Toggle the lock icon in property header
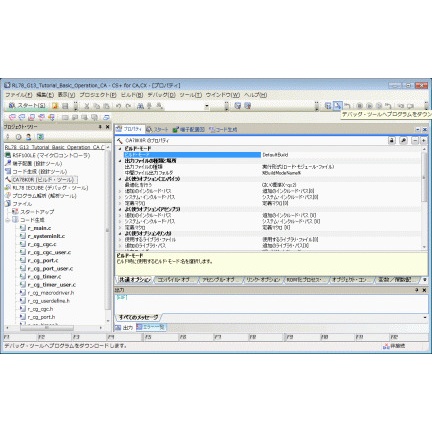 [x=392, y=140]
